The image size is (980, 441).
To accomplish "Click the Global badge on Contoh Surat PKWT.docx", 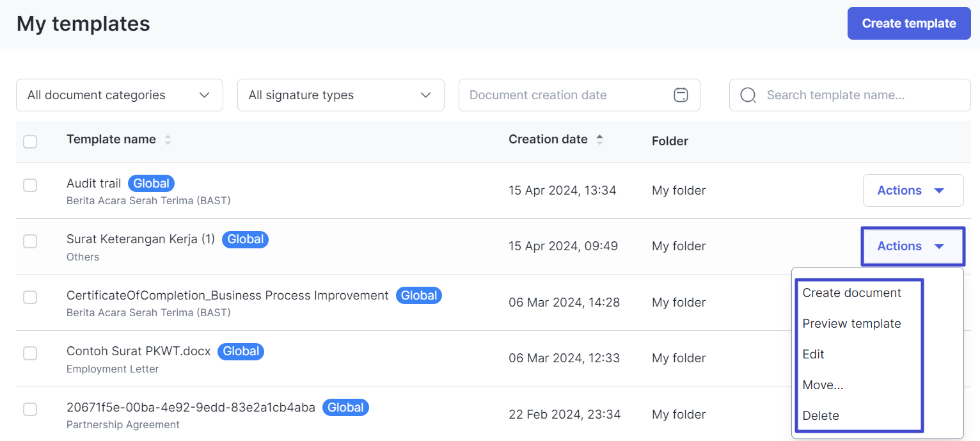I will click(x=241, y=351).
